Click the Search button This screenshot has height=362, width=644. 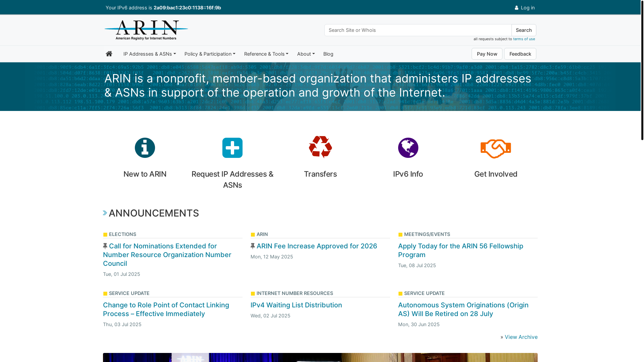[x=524, y=30]
